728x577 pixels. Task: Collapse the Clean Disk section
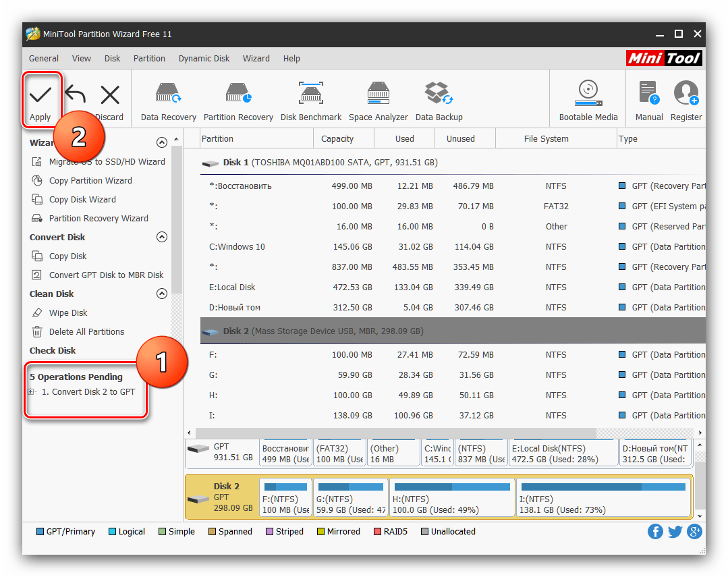[161, 294]
